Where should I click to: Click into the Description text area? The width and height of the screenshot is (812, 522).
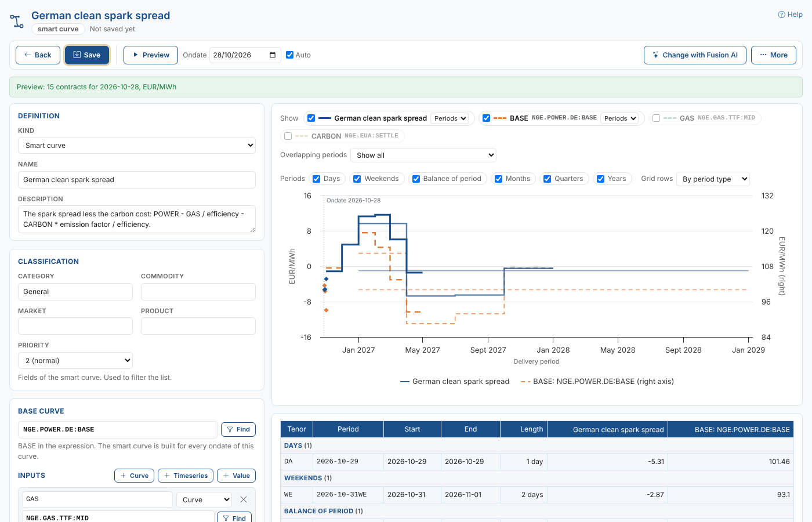coord(137,219)
